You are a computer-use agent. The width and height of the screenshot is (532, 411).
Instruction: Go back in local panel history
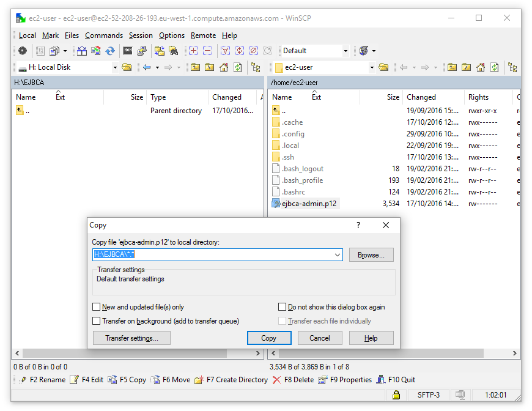pyautogui.click(x=147, y=67)
